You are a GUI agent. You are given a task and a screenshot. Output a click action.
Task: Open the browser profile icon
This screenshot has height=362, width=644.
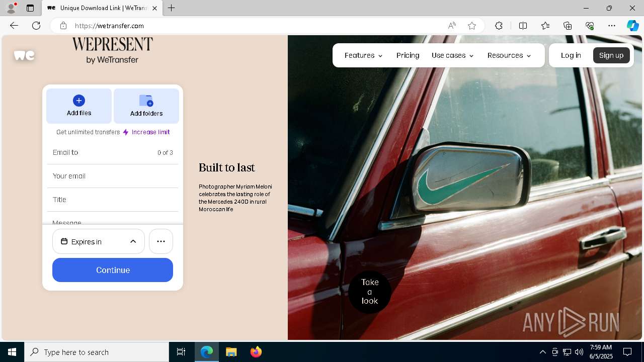(x=11, y=8)
